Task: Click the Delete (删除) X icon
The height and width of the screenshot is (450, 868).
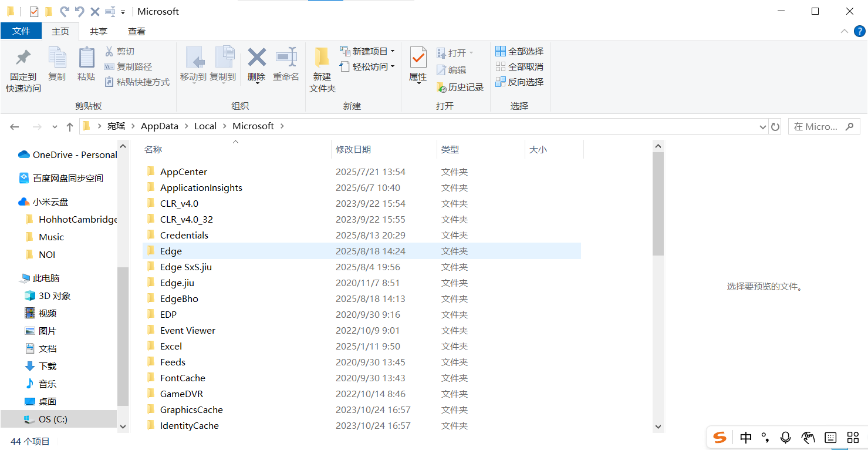Action: tap(256, 58)
